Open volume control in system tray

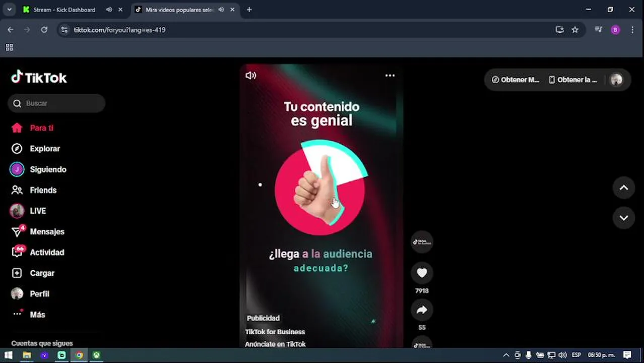(x=562, y=355)
